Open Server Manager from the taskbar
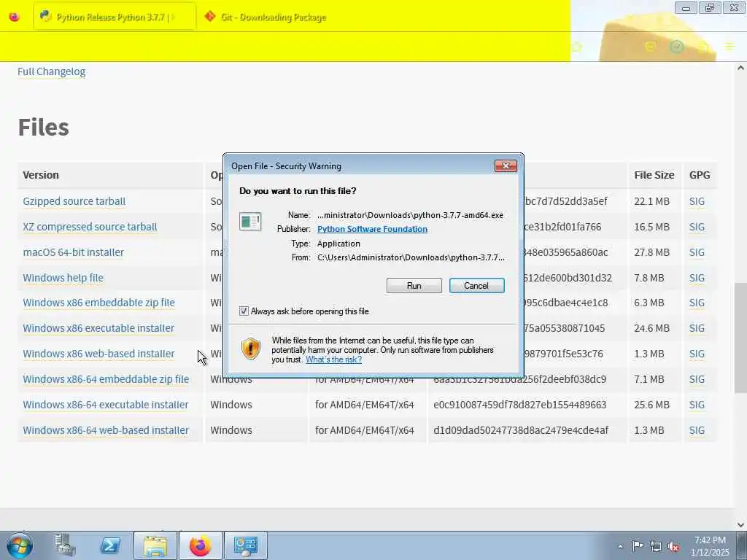Viewport: 747px width, 560px height. tap(65, 545)
